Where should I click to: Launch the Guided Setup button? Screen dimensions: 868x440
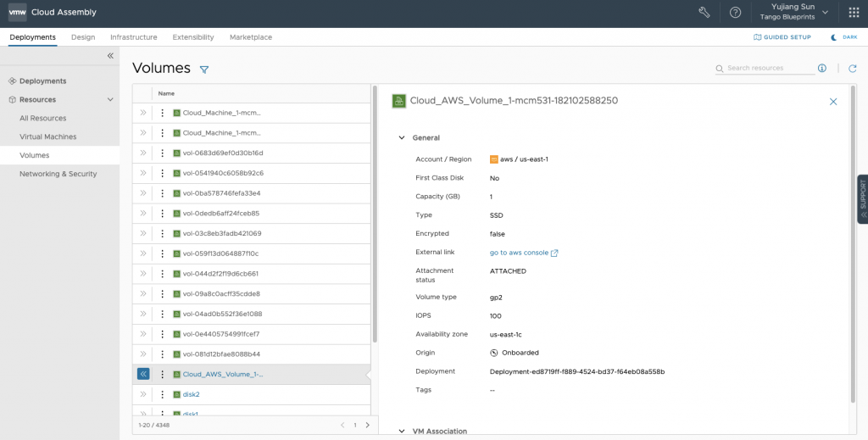coord(782,37)
